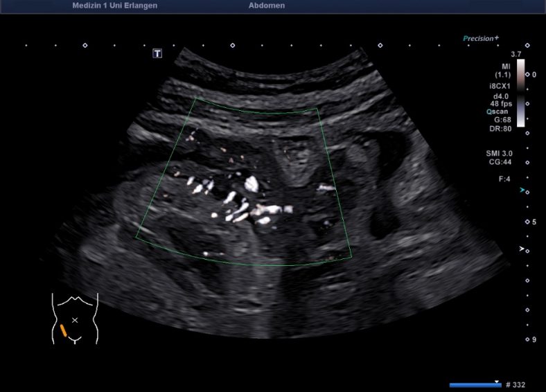Click the i8CX1 transducer label
Viewport: 546px width, 392px height.
[500, 87]
